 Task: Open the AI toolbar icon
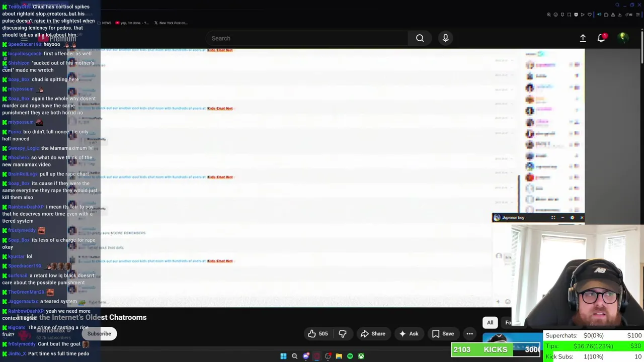pyautogui.click(x=629, y=15)
